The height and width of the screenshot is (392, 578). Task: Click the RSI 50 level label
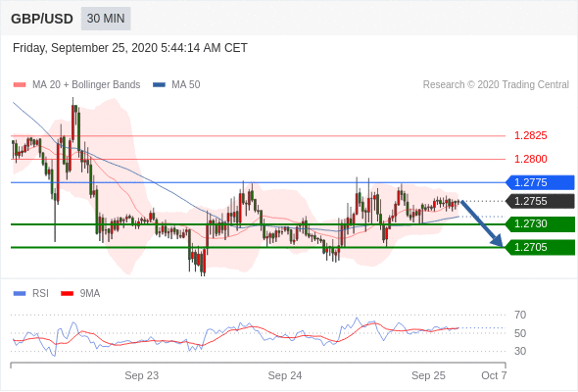(520, 333)
